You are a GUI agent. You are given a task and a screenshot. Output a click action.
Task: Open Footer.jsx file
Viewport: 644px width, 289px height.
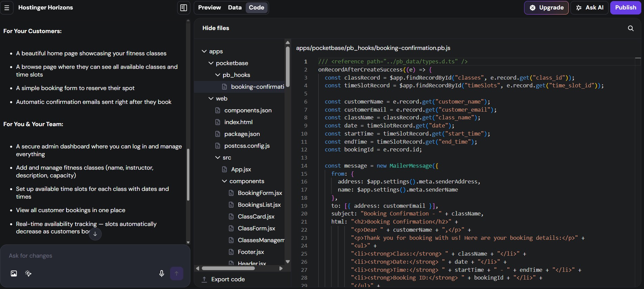[x=251, y=252]
